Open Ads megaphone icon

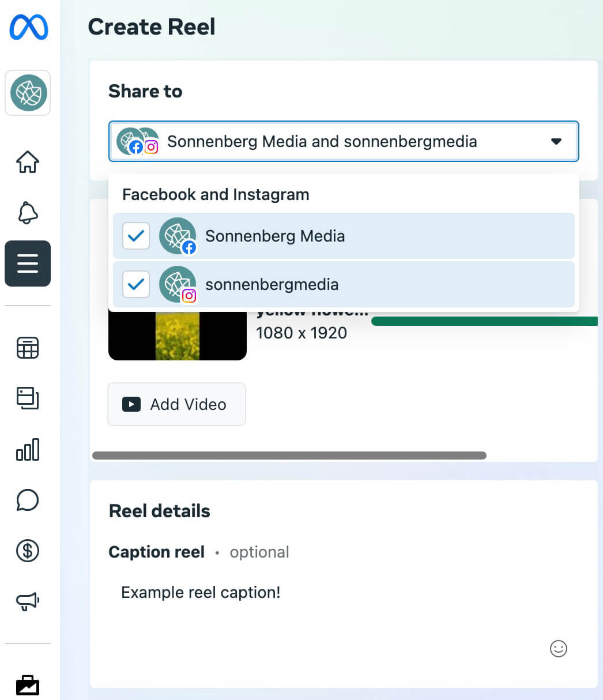28,601
